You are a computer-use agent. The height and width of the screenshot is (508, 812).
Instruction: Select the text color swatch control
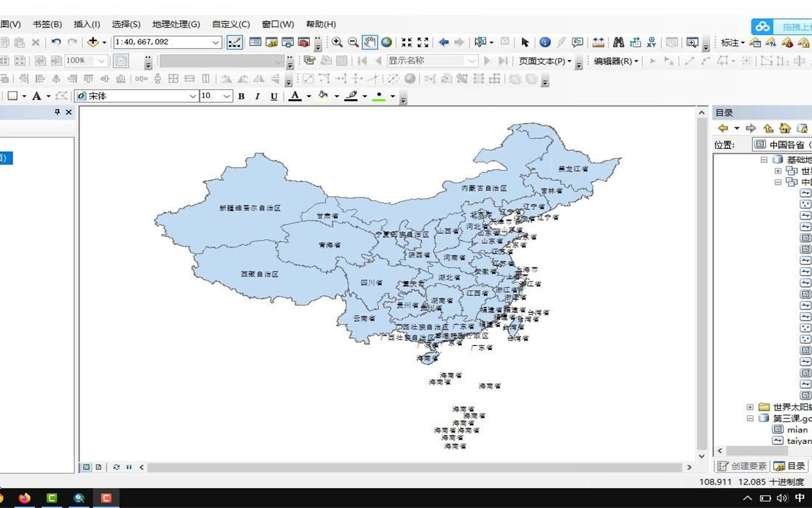[296, 96]
